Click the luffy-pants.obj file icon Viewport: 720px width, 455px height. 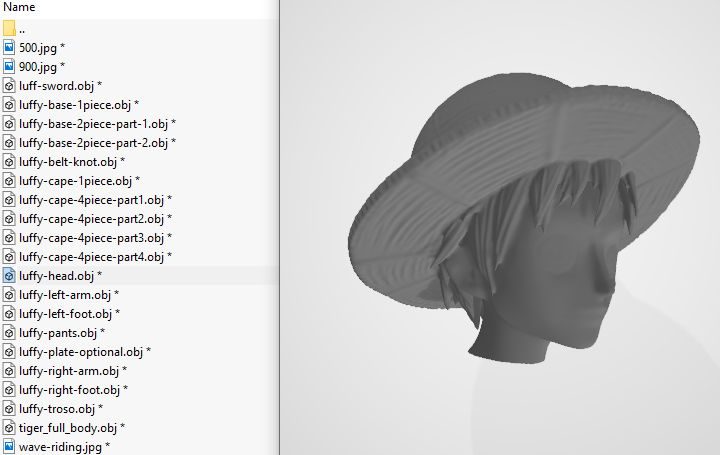[9, 333]
